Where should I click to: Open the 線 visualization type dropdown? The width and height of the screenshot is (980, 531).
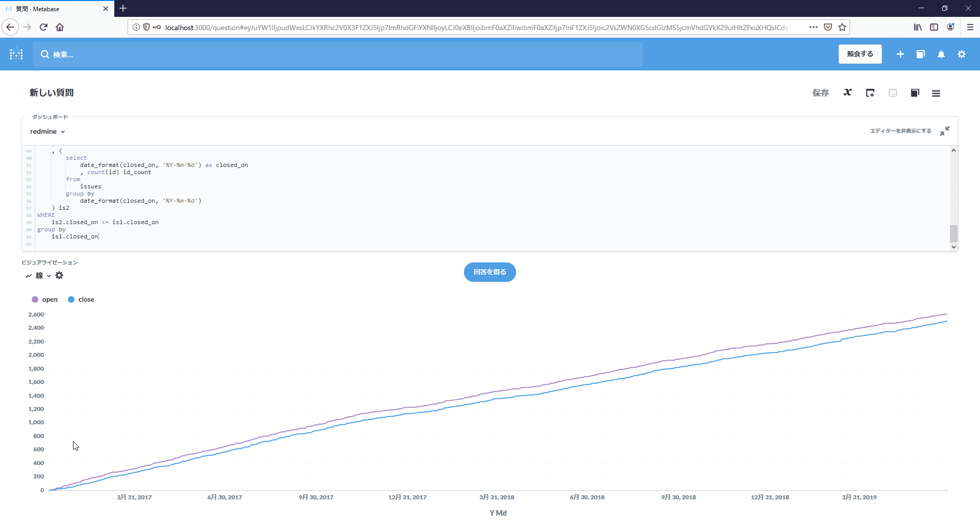[38, 276]
